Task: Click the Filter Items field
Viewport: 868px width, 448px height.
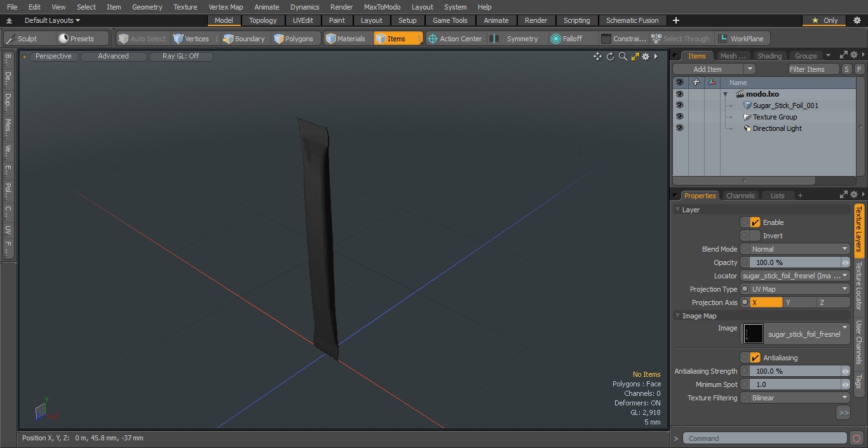Action: click(813, 69)
